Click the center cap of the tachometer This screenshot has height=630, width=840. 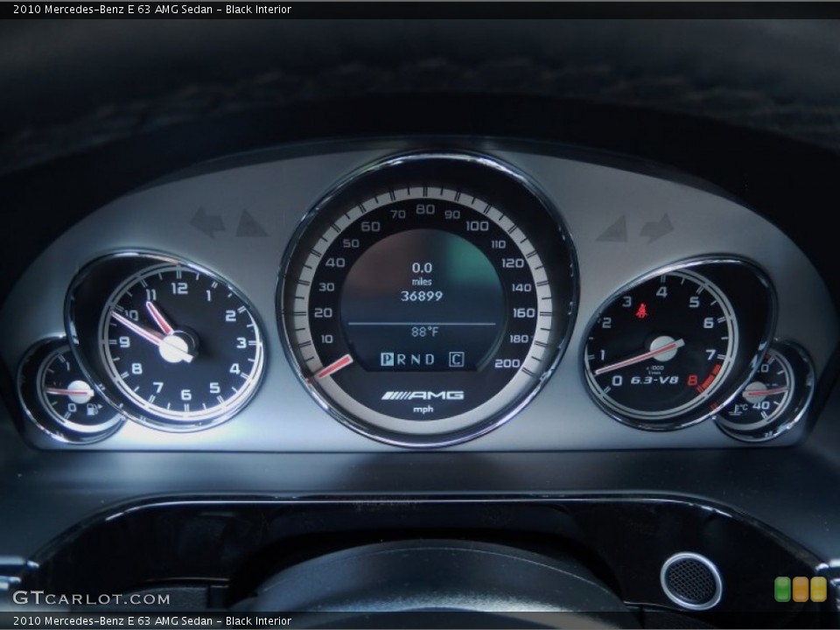coord(663,348)
